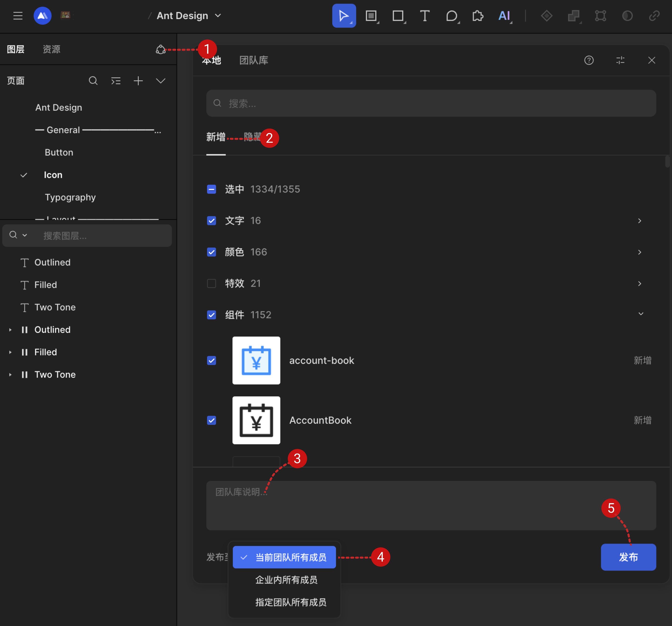
Task: Click the 团队库说明 description text area
Action: (431, 506)
